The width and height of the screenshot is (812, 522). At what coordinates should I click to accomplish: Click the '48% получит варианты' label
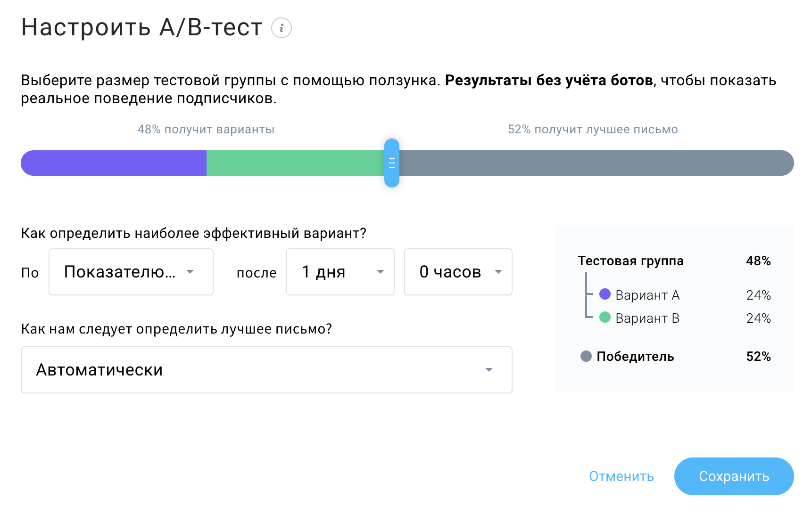point(206,130)
